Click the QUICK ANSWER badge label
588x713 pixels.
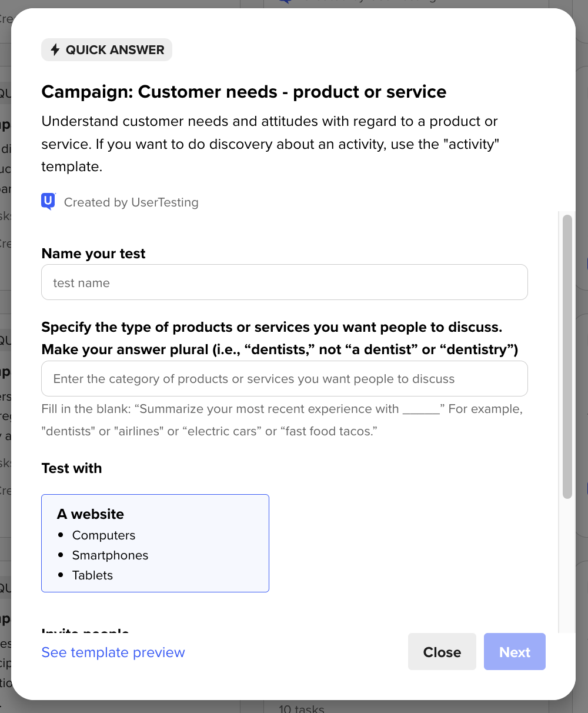click(115, 50)
